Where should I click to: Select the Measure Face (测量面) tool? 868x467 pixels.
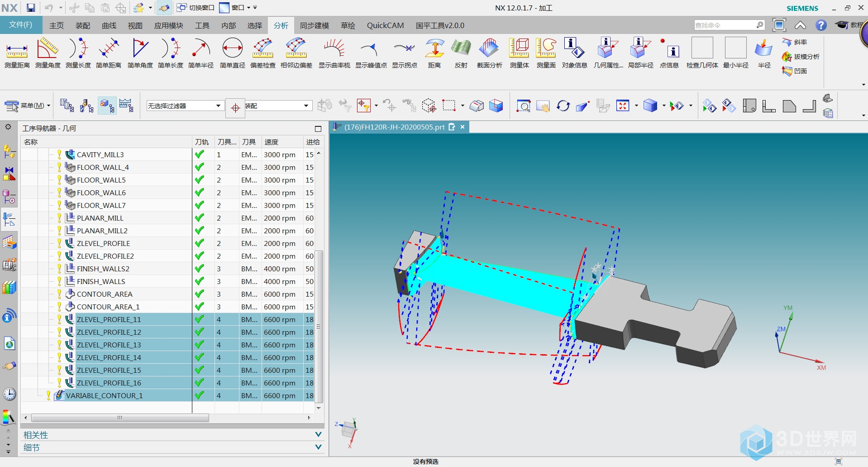pyautogui.click(x=546, y=53)
